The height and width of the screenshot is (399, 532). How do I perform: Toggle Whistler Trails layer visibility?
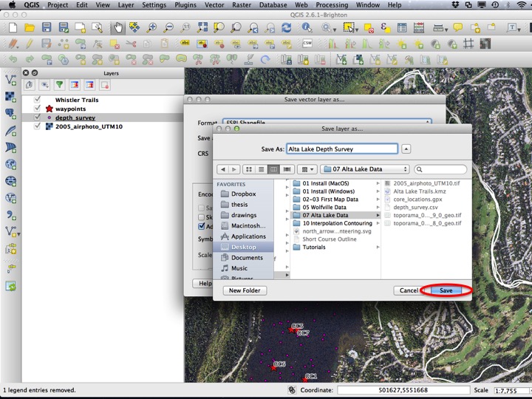pos(38,100)
